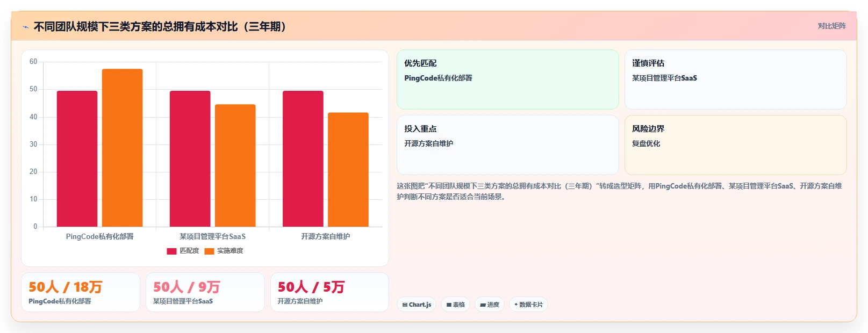The width and height of the screenshot is (868, 333).
Task: Select the 谨慎评估 matrix card
Action: (736, 79)
